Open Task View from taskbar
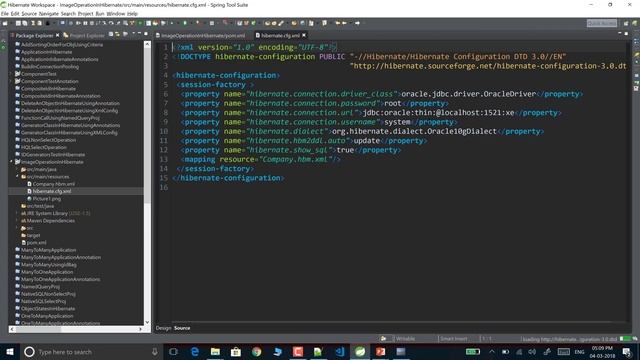640x360 pixels. [x=173, y=352]
